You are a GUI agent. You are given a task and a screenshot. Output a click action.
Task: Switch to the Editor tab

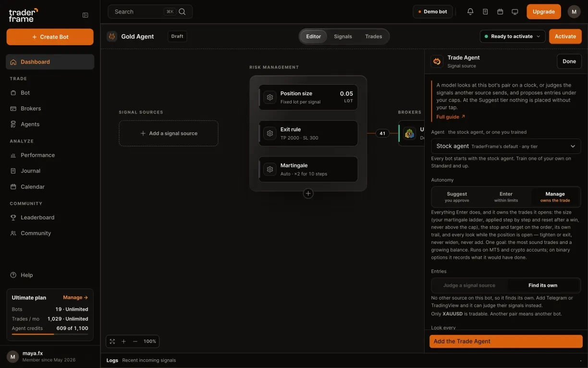[x=314, y=36]
